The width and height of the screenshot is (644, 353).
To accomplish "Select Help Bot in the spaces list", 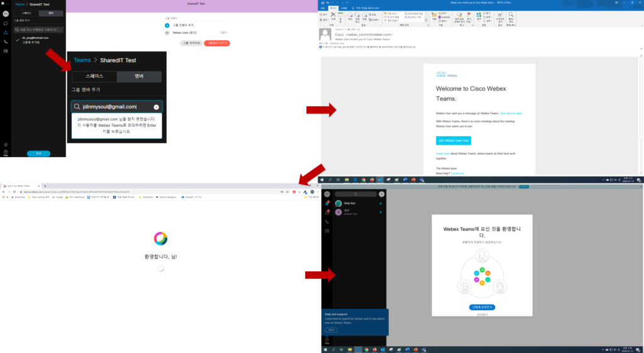I will 351,204.
